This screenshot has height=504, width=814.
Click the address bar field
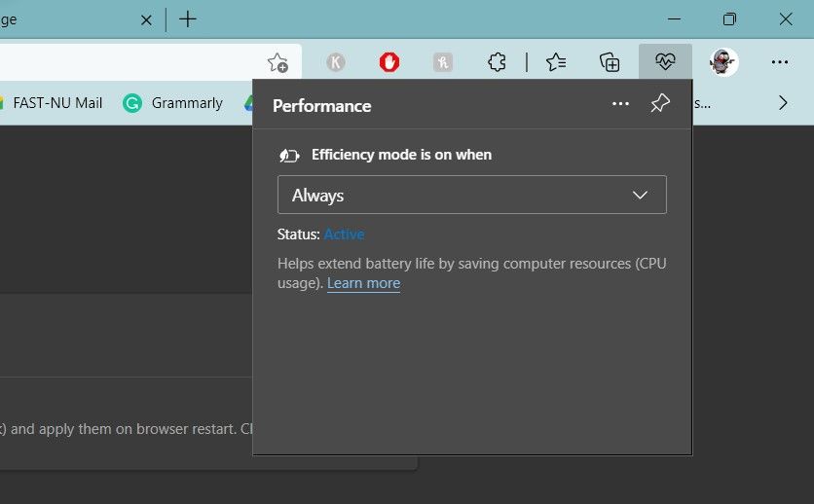pyautogui.click(x=127, y=62)
